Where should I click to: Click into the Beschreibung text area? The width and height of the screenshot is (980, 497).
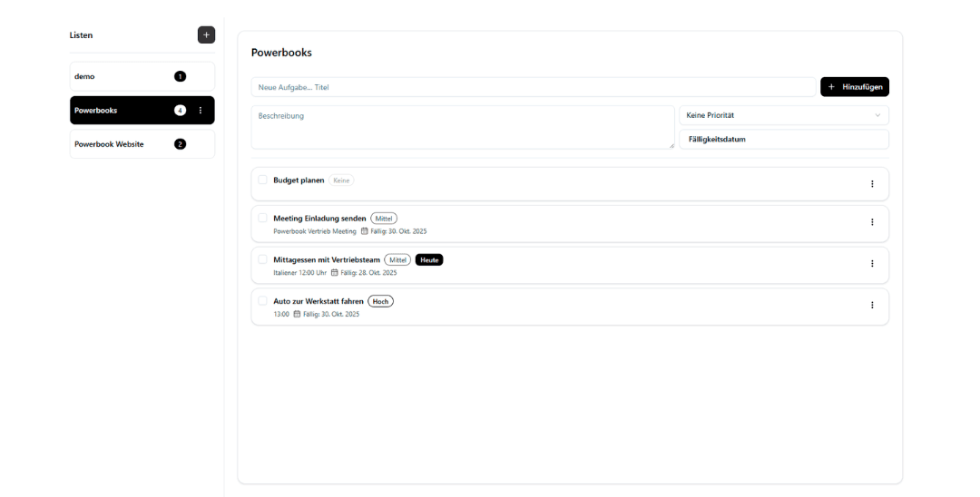point(462,127)
